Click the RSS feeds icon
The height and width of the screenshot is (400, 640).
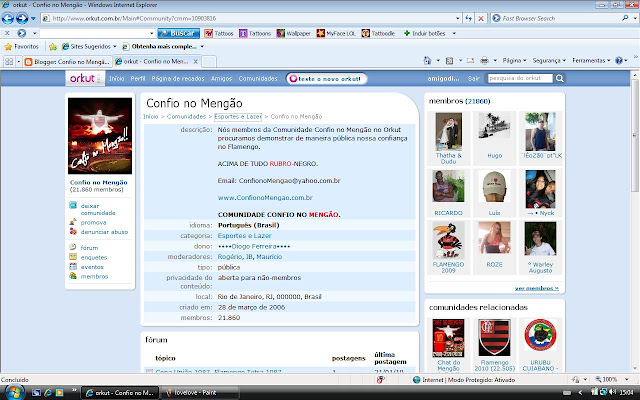coord(449,61)
